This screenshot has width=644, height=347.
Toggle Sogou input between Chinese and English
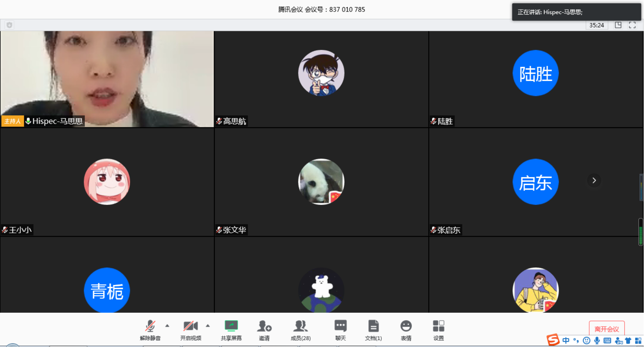565,340
